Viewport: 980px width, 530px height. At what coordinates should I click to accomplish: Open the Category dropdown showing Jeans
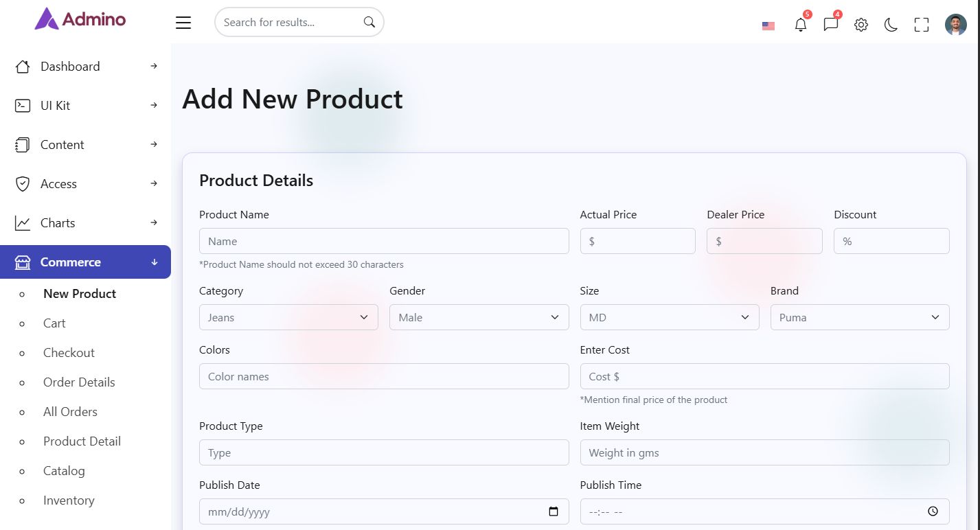tap(288, 317)
